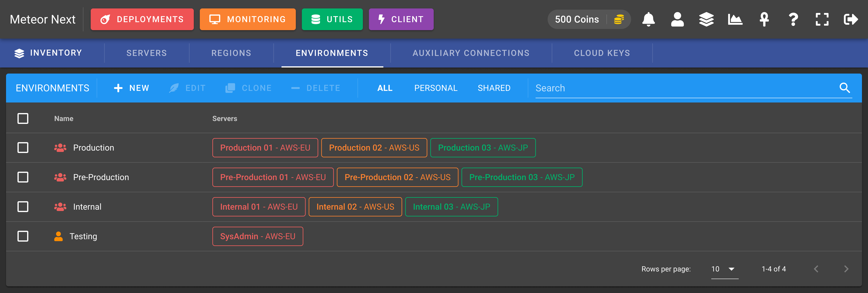This screenshot has height=293, width=868.
Task: Click the Production 01 - AWS-EU chip
Action: [265, 148]
